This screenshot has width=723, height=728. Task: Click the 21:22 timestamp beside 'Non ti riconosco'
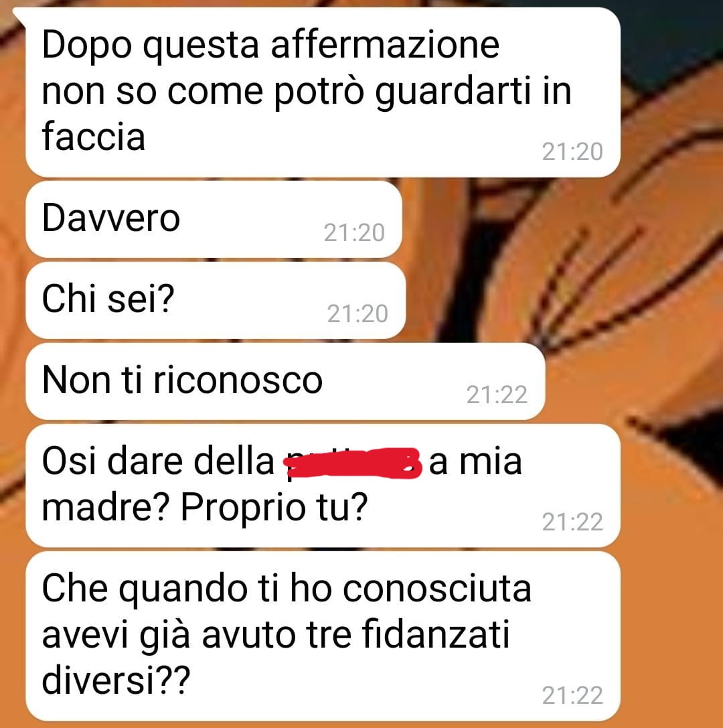(497, 394)
